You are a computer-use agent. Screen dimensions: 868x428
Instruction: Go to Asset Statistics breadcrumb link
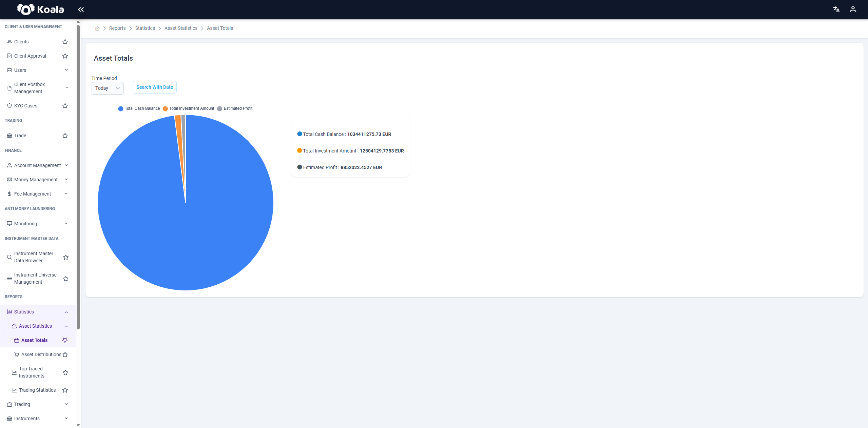click(x=181, y=28)
